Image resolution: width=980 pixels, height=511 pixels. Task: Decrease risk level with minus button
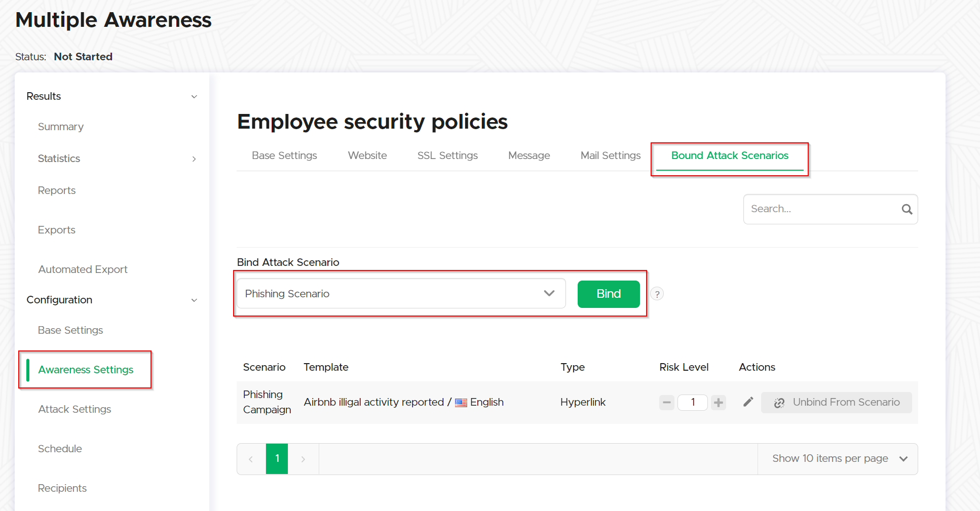tap(667, 403)
